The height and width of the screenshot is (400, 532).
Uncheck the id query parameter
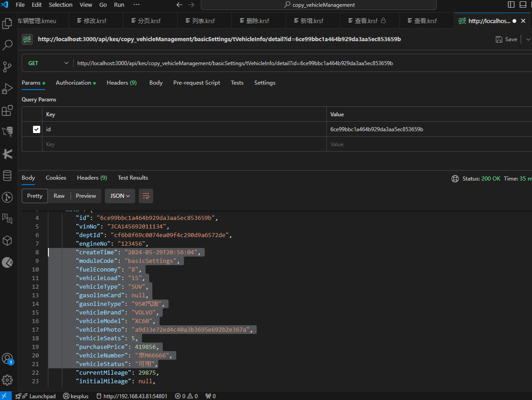(x=35, y=129)
